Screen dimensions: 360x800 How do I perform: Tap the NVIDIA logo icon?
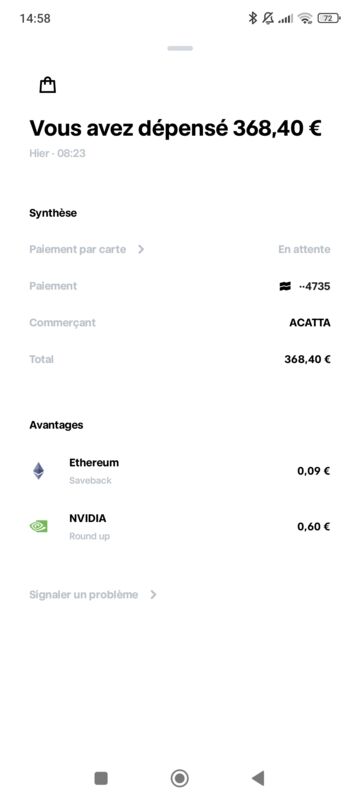click(38, 526)
